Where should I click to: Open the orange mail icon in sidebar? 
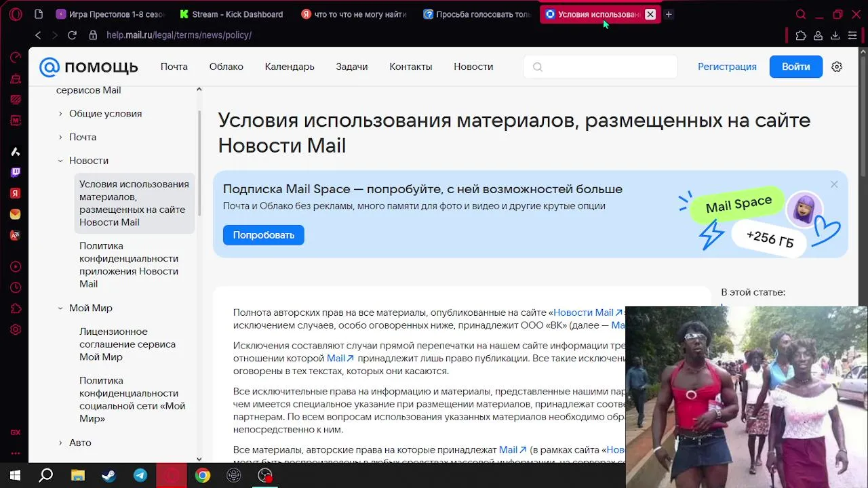tap(16, 214)
